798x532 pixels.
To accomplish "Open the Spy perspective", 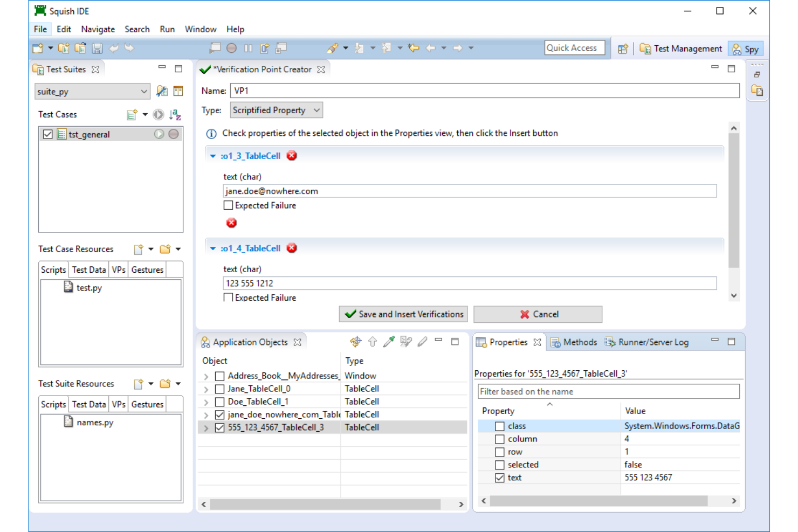I will [746, 49].
